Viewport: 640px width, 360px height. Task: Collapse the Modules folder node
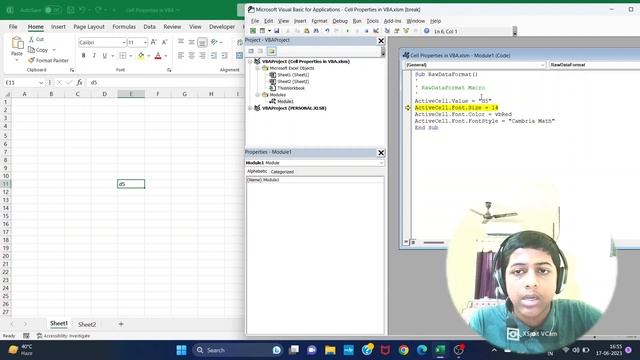258,95
